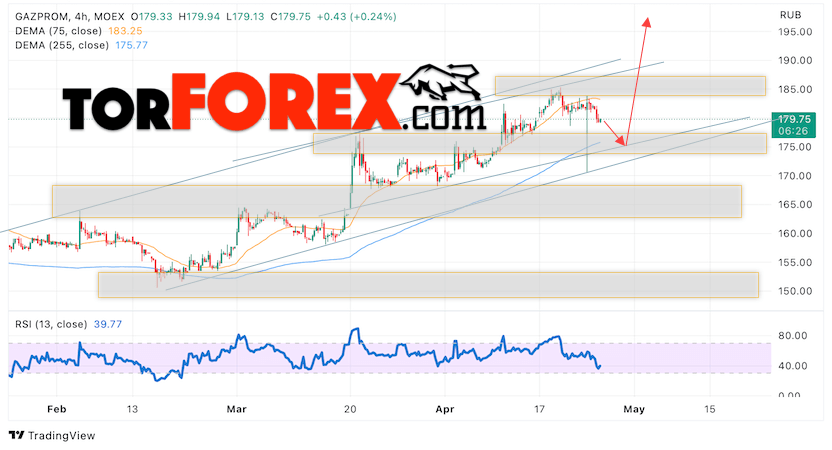Screen dimensions: 832x450
Task: Click the change value +0.43 (+0.24%)
Action: 357,17
